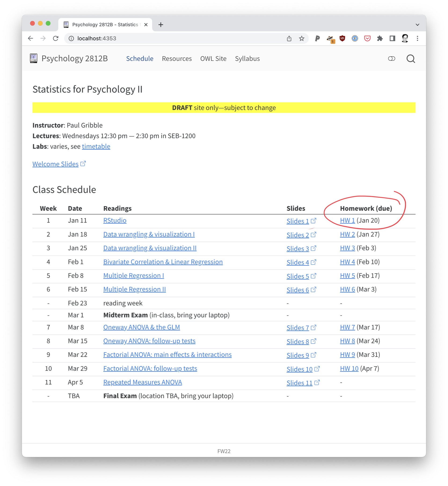This screenshot has width=448, height=486.
Task: Open HW 7 homework link
Action: pyautogui.click(x=347, y=327)
